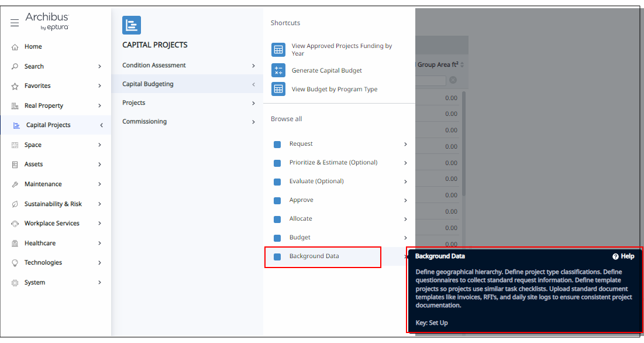Viewport: 644px width, 343px height.
Task: Click the Space grid icon
Action: pyautogui.click(x=15, y=145)
